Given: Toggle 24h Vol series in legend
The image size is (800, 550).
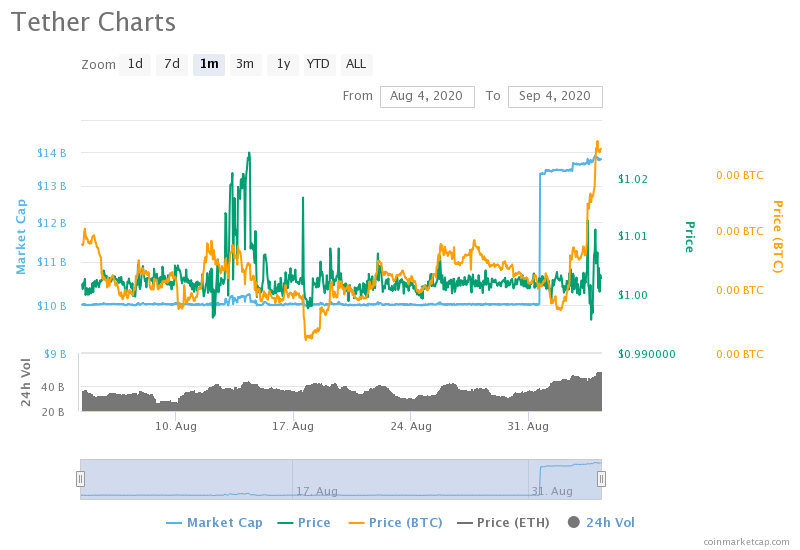Looking at the screenshot, I should [x=601, y=522].
